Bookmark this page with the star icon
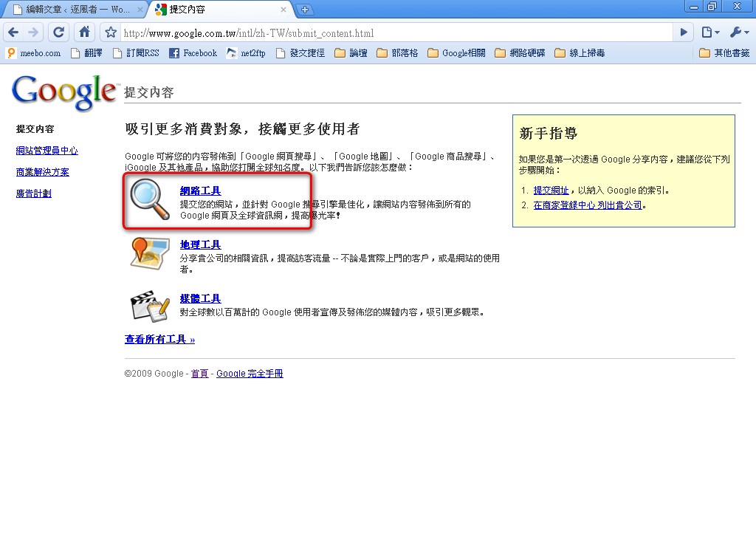This screenshot has height=545, width=756. 111,32
